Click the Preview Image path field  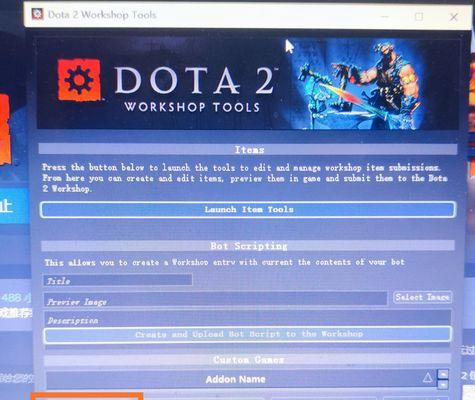[215, 299]
